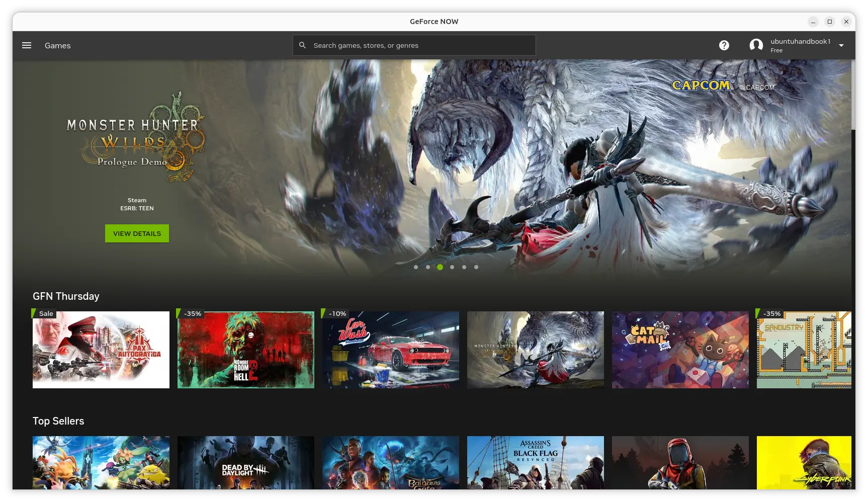
Task: Open the Baldur's Gate game tile
Action: point(391,463)
